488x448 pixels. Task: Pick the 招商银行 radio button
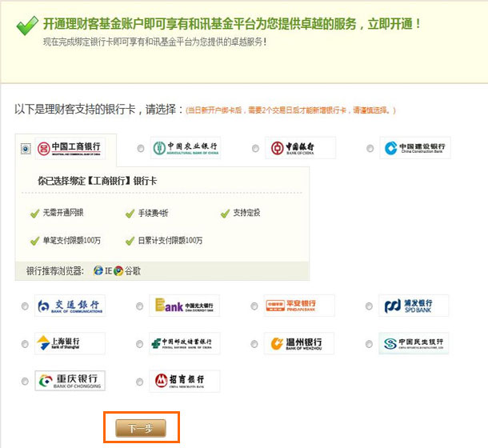[x=139, y=382]
